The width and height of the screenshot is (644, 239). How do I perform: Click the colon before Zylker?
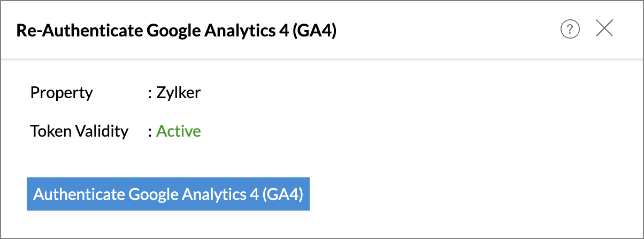(150, 93)
